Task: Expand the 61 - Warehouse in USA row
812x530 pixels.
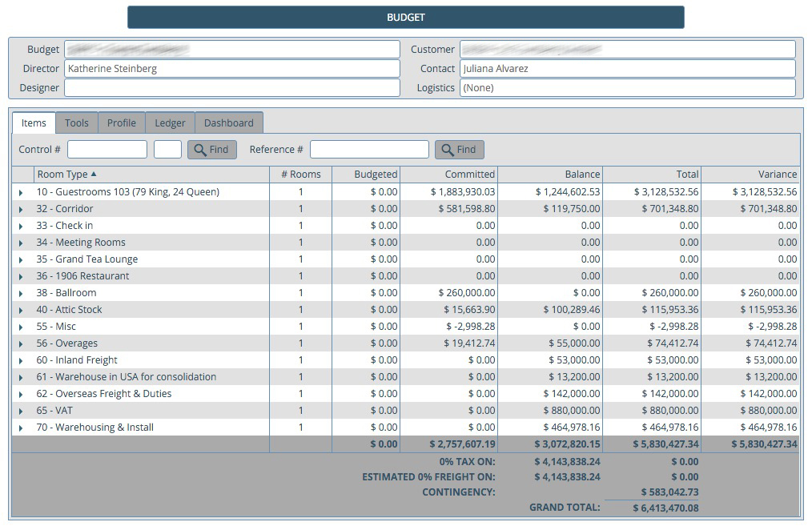Action: tap(21, 377)
